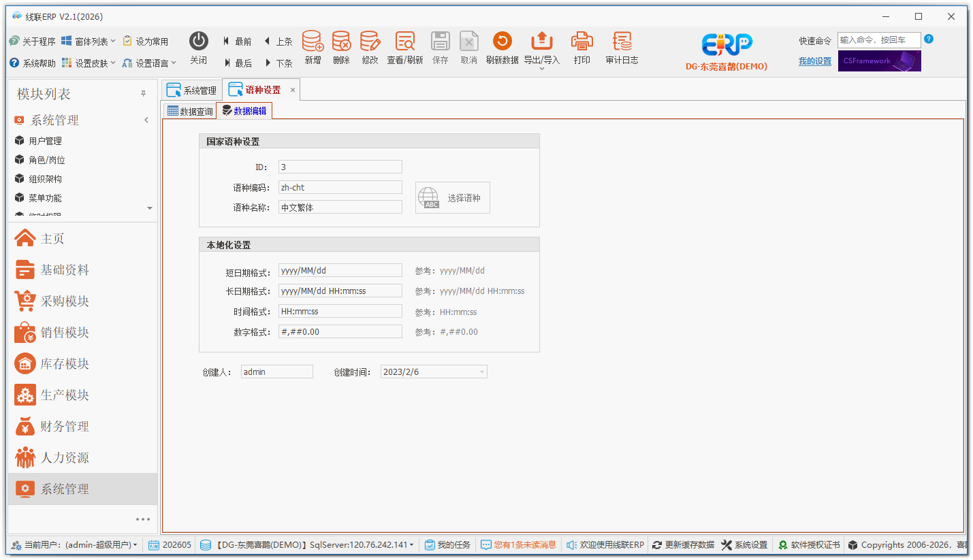Open the 窗体列表 dropdown
Screen dimensions: 973x560
coord(88,42)
